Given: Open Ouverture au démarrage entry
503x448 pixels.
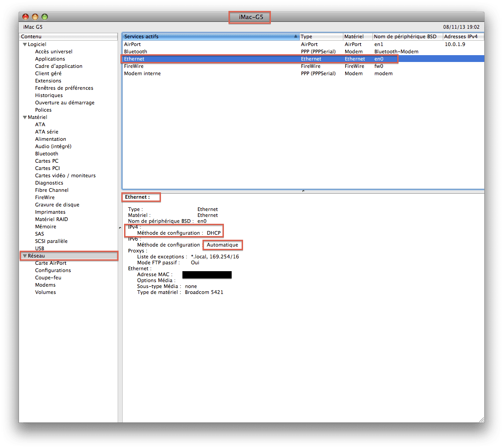Looking at the screenshot, I should (x=65, y=103).
